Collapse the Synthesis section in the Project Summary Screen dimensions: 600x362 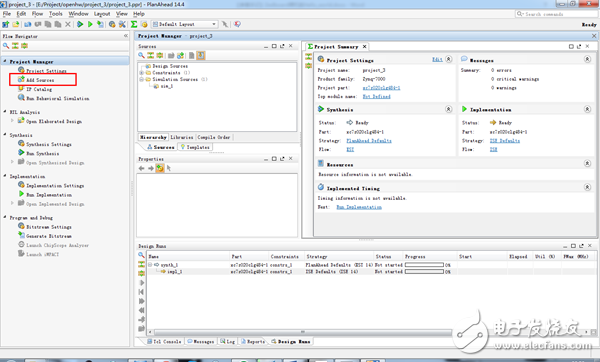448,109
